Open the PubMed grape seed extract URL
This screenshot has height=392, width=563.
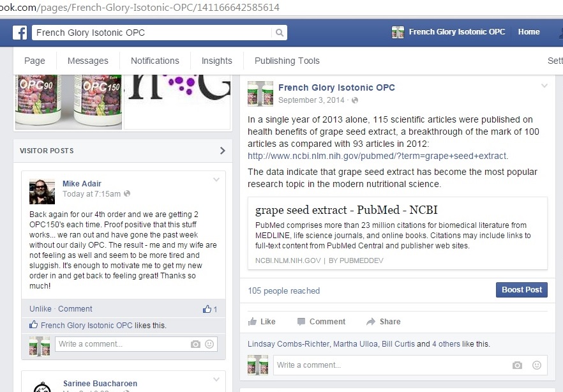click(378, 156)
